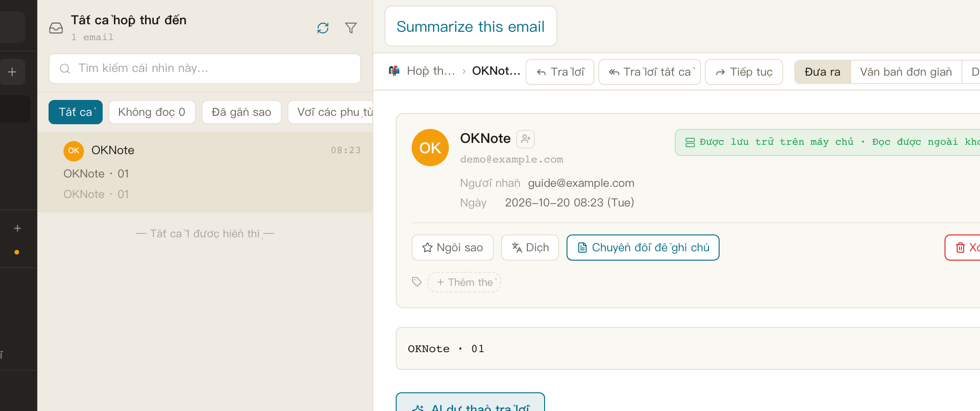Click the inbox tray icon beside the title
Viewport: 980px width, 411px height.
point(56,28)
